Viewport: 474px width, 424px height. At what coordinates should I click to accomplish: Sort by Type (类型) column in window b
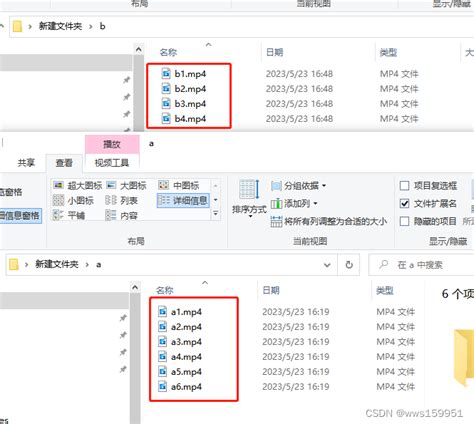pos(388,52)
